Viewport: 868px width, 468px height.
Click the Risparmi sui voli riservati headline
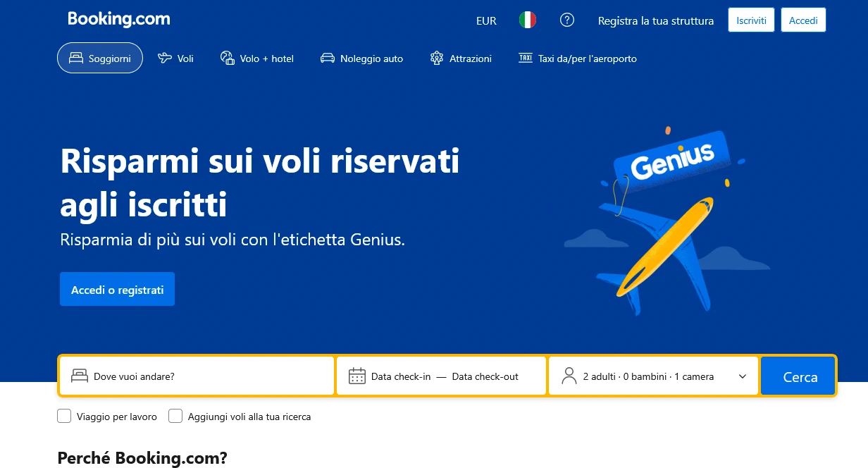260,183
